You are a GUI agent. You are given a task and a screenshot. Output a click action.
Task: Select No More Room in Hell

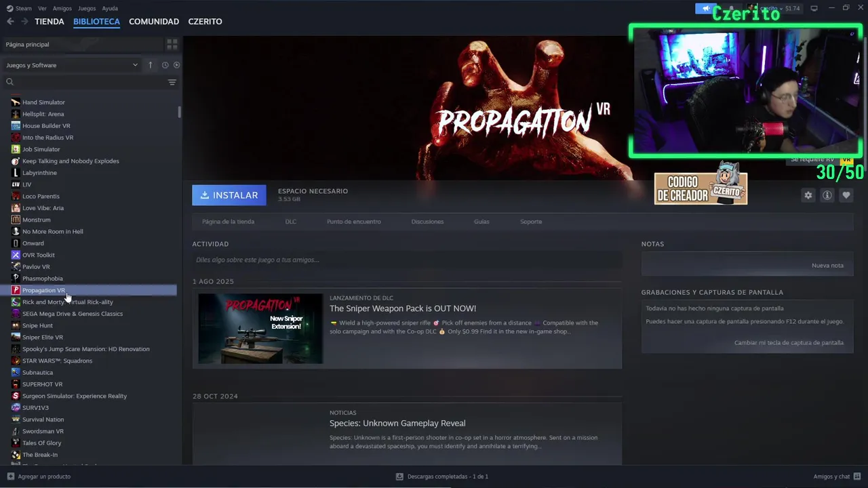tap(52, 232)
